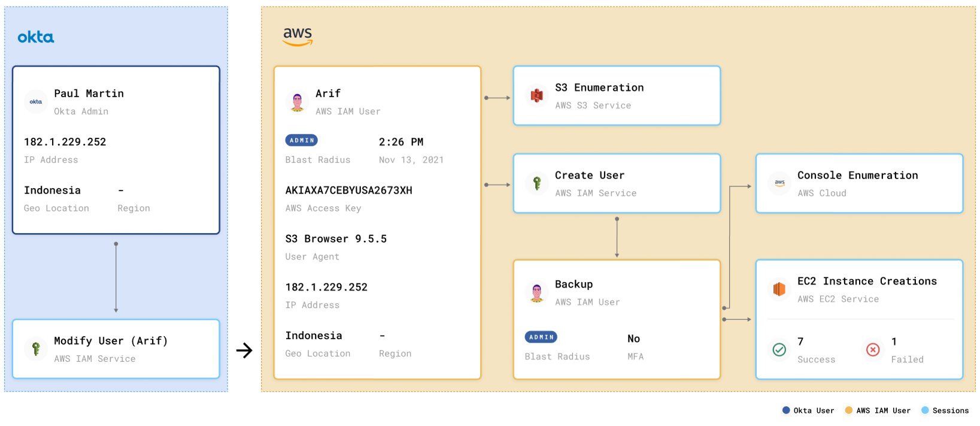Click the 'IP Address' label in Paul Martin's card
980x426 pixels.
click(51, 160)
